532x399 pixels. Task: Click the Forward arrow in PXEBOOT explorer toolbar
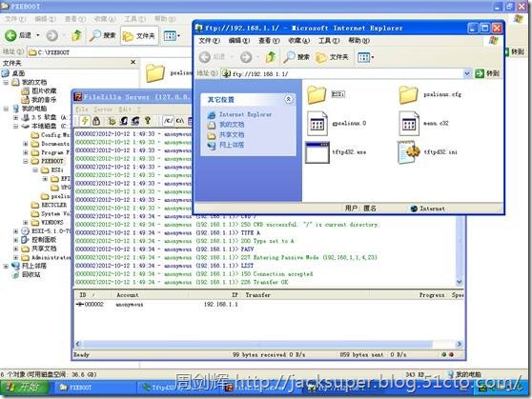51,35
